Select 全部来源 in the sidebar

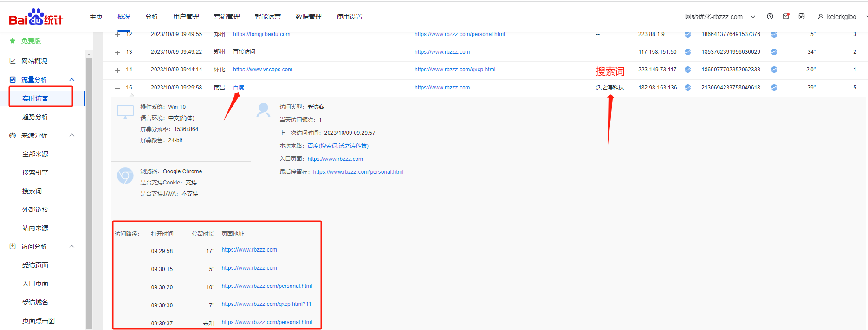[x=35, y=154]
